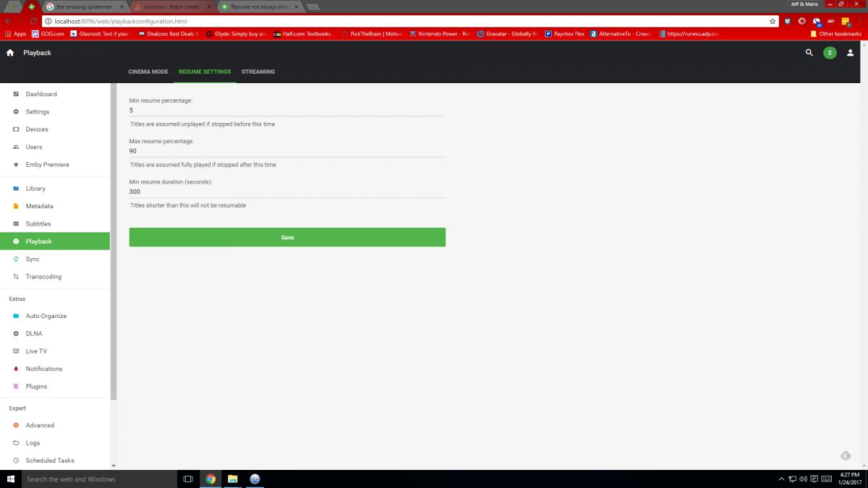Click the sidebar scroll-down arrow
Screen dimensions: 868x488
tap(113, 466)
